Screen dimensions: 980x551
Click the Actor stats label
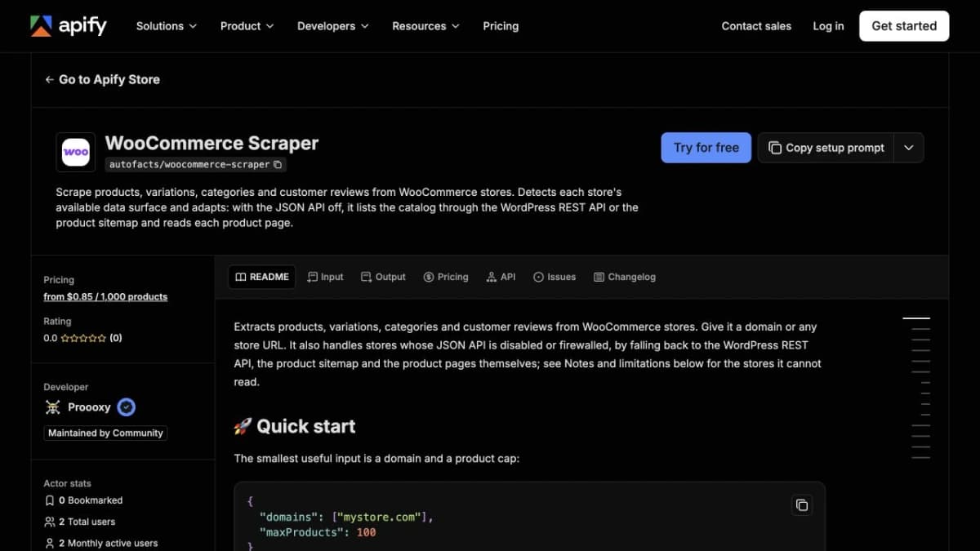68,483
